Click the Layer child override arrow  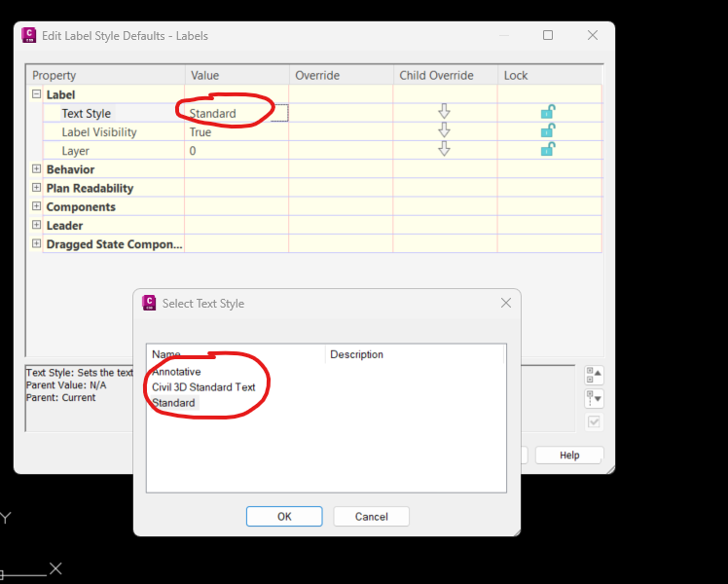(445, 149)
